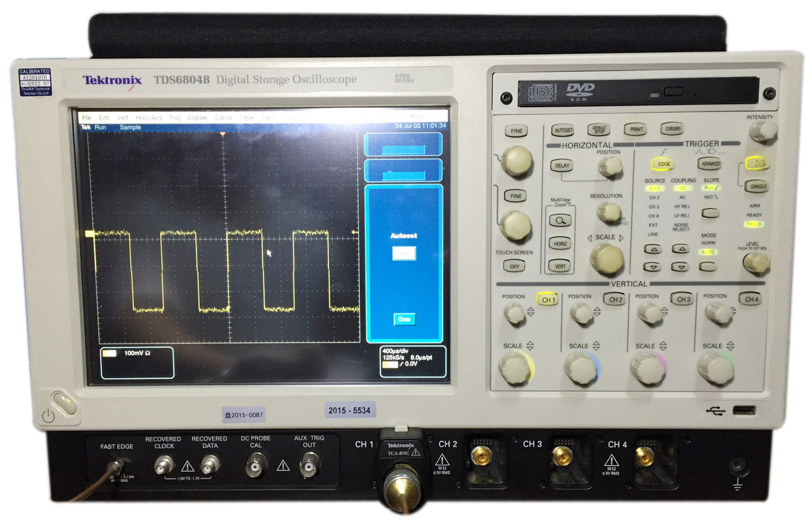Image resolution: width=812 pixels, height=522 pixels.
Task: Toggle the CH 3 vertical channel button
Action: click(682, 298)
